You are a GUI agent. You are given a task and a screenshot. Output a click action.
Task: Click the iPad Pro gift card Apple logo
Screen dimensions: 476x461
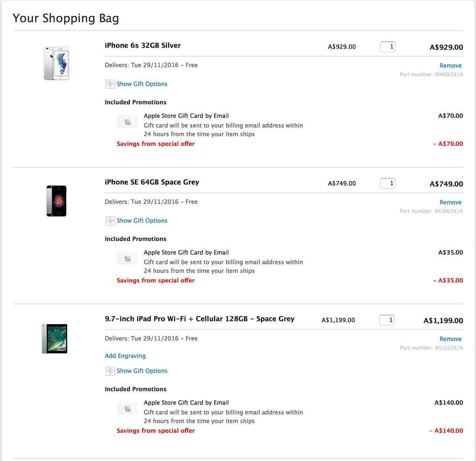click(128, 408)
